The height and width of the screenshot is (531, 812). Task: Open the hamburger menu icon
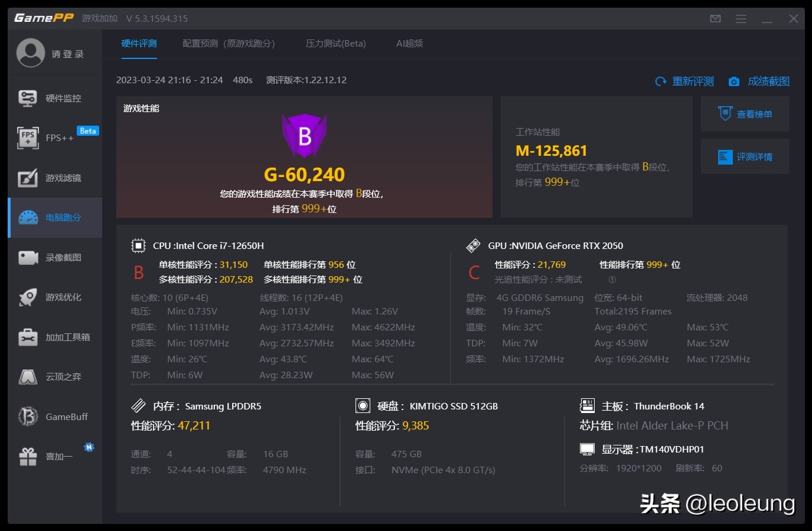pyautogui.click(x=741, y=19)
